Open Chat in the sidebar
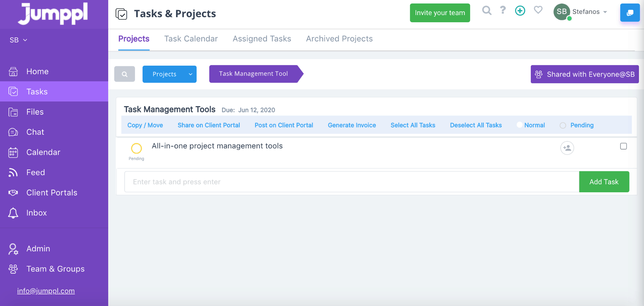 tap(54, 132)
